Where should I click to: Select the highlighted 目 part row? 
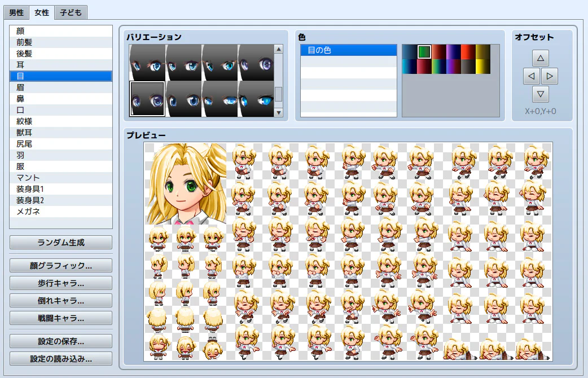pos(61,76)
